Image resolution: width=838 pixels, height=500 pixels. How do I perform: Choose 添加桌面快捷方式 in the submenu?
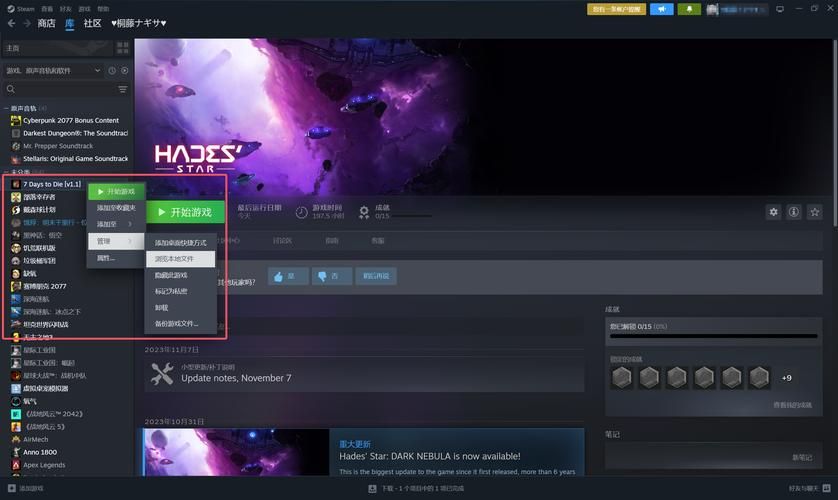181,243
